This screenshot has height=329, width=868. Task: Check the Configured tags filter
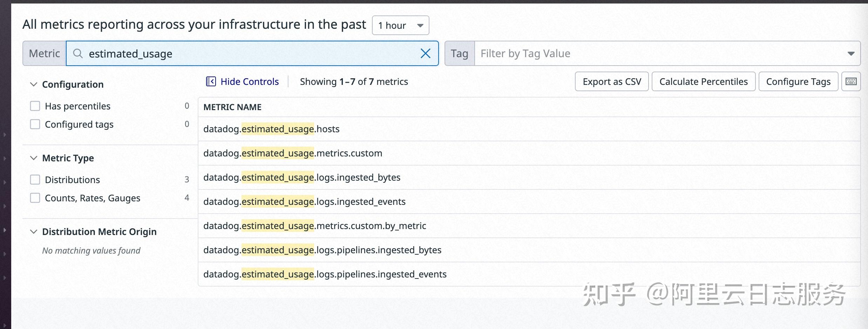tap(35, 124)
